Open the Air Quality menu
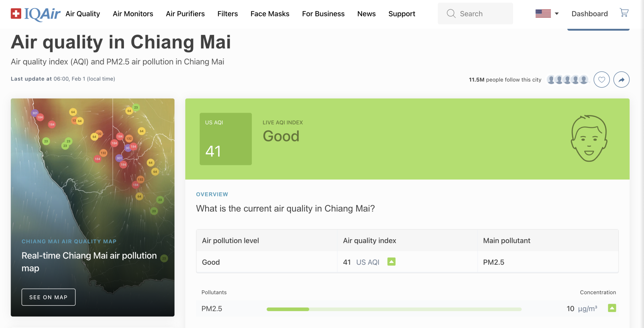 click(83, 14)
